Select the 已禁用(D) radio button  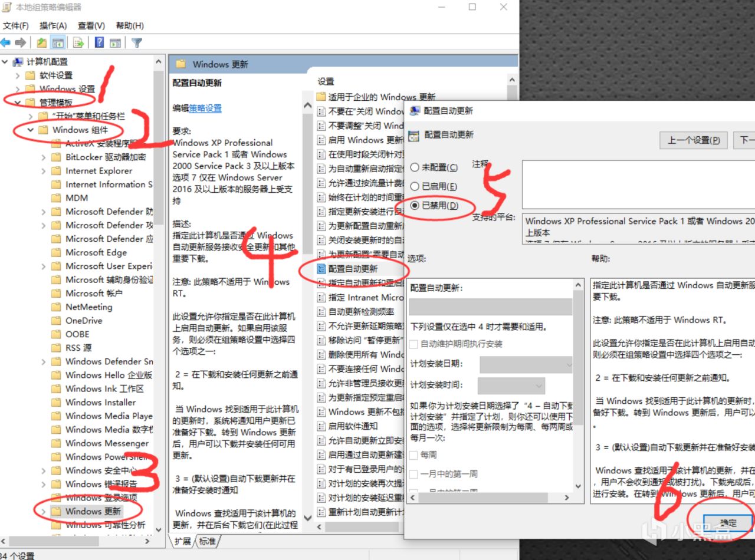[415, 205]
